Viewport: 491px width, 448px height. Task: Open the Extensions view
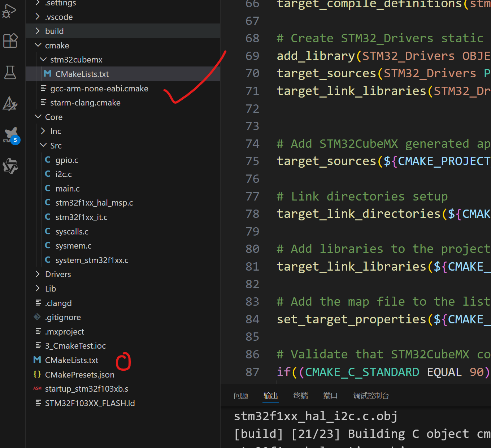coord(10,40)
